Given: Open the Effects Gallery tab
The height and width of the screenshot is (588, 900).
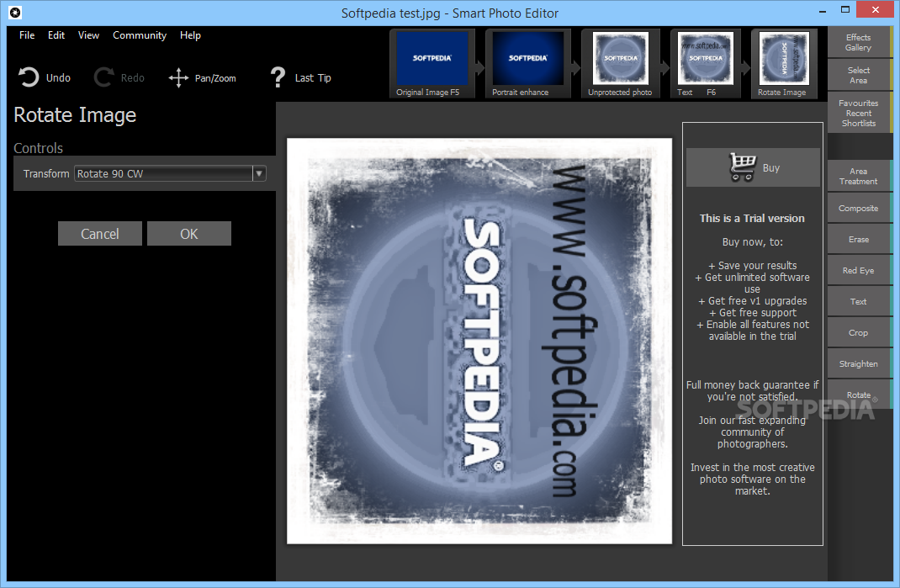Looking at the screenshot, I should coord(860,43).
